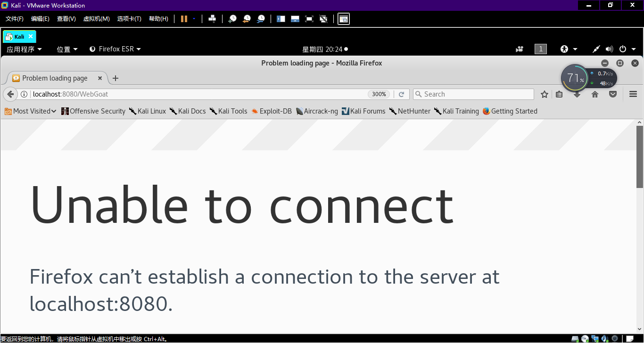Open the Exploit-DB bookmark
This screenshot has width=644, height=343.
click(272, 111)
